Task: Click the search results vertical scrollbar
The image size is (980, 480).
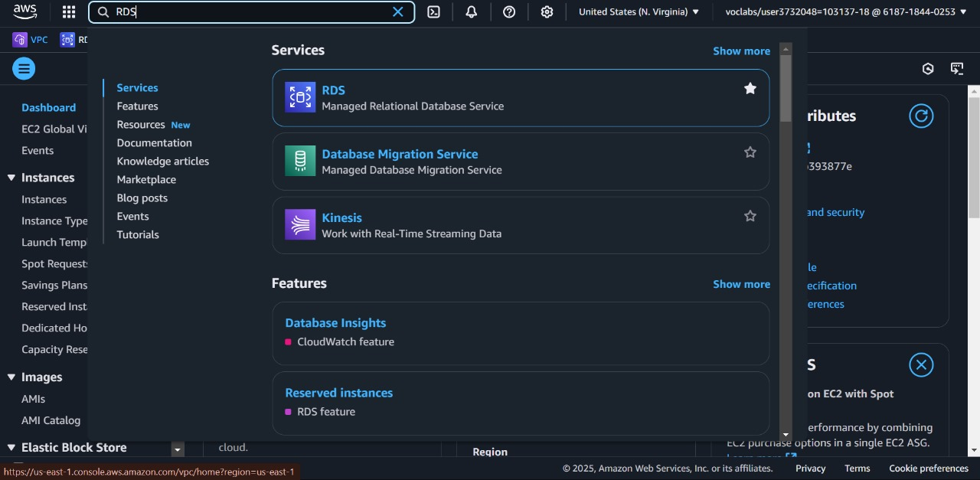Action: pos(786,88)
